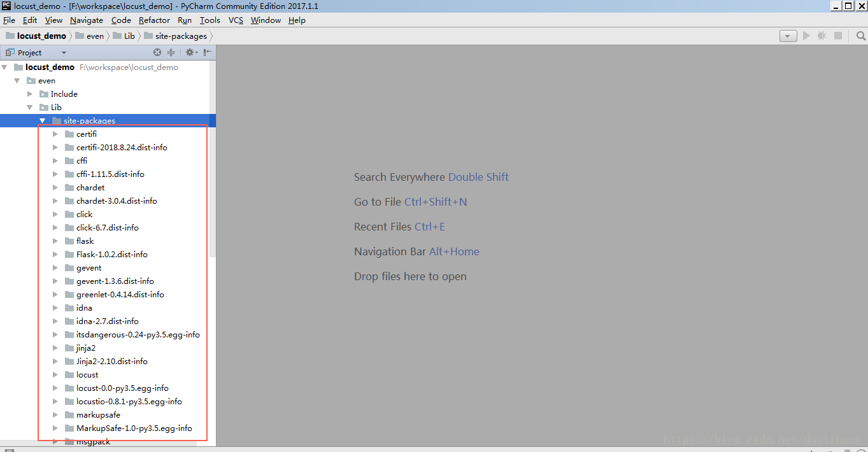Open the Project view type dropdown
The image size is (868, 452).
[x=64, y=53]
